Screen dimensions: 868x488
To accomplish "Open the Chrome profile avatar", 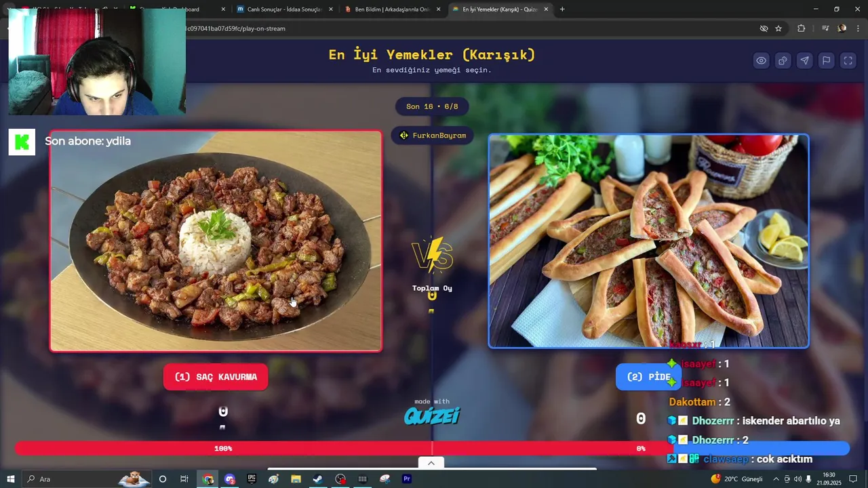I will coord(842,28).
